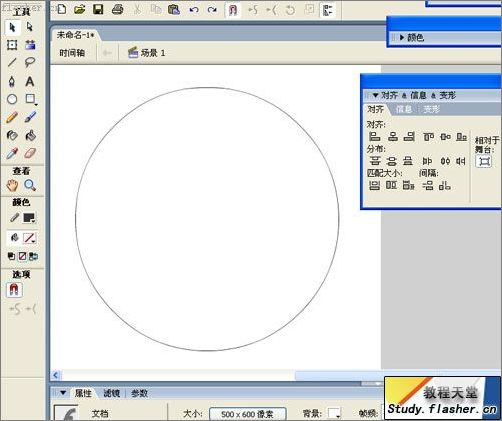Select the Selection arrow tool
Viewport: 502px width, 421px height.
click(12, 27)
